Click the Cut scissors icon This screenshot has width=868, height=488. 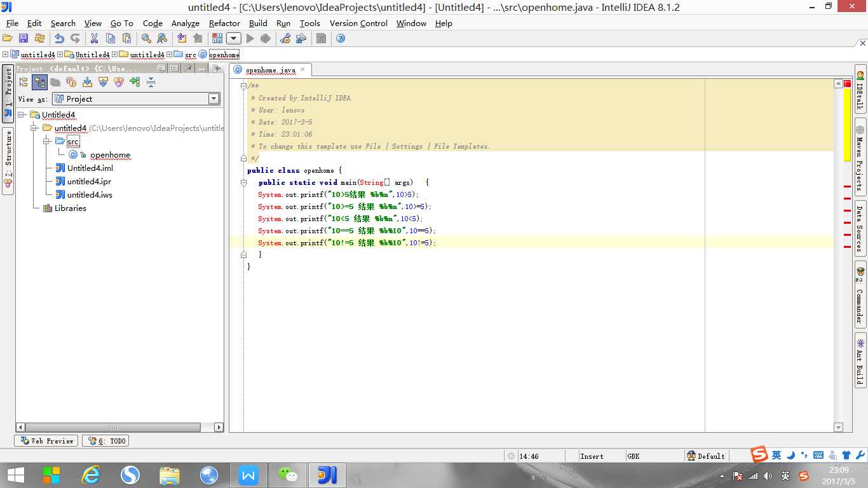click(x=94, y=39)
